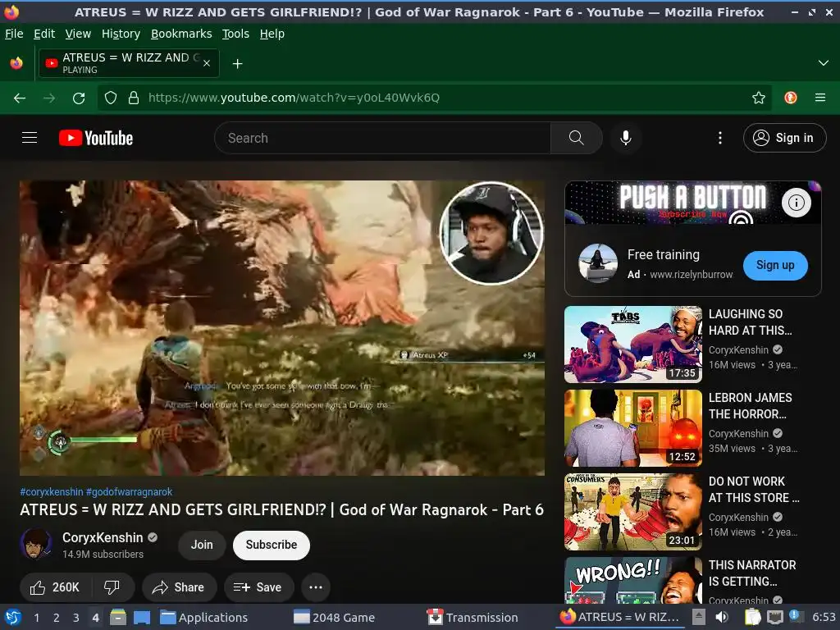The width and height of the screenshot is (840, 630).
Task: Reload the current YouTube page
Action: [x=79, y=98]
